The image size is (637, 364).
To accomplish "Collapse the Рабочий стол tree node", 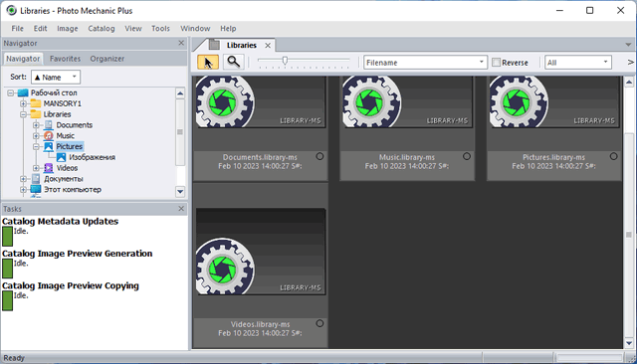I will [11, 92].
